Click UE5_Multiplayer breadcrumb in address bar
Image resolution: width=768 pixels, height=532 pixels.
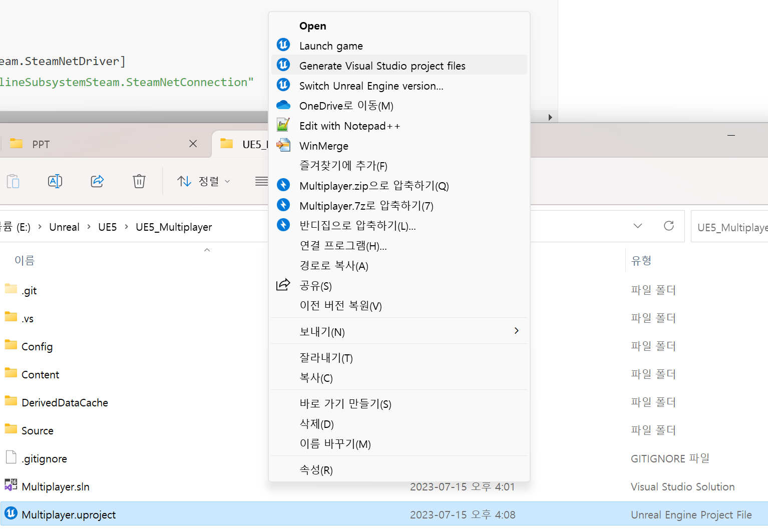174,227
